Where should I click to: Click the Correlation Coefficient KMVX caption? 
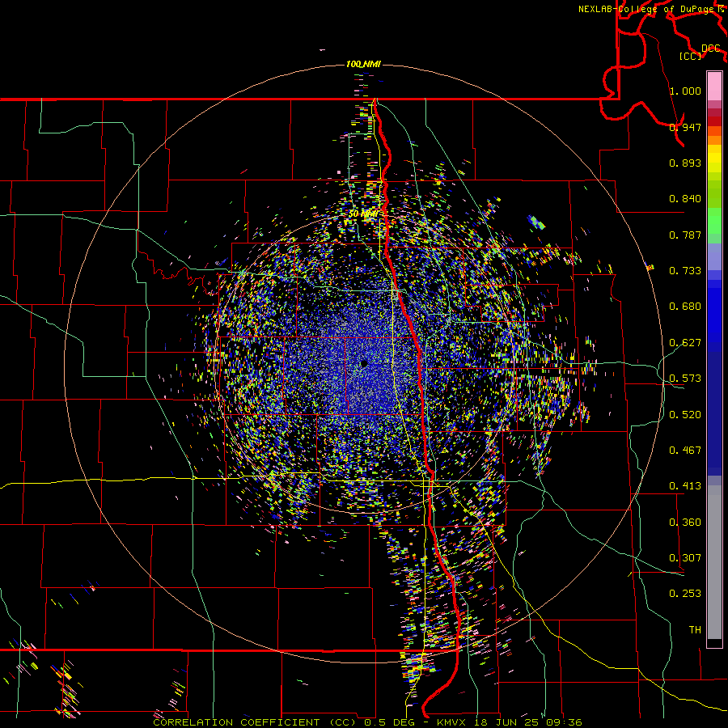[x=367, y=722]
